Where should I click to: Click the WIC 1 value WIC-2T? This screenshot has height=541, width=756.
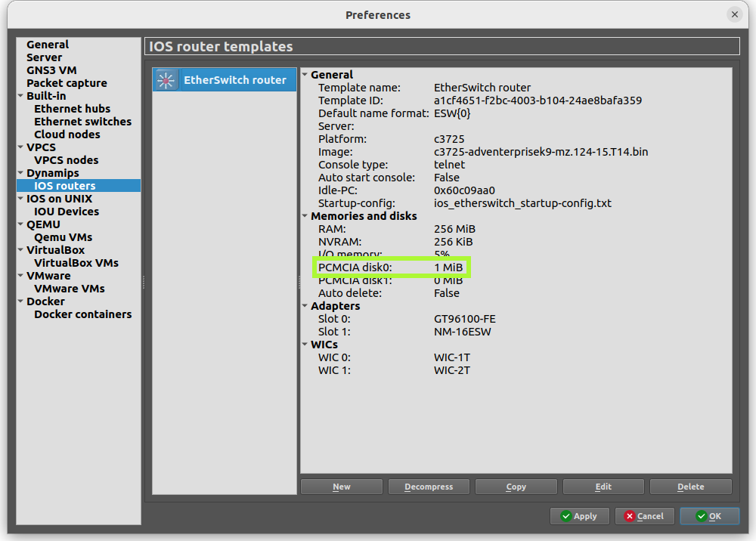click(x=452, y=370)
